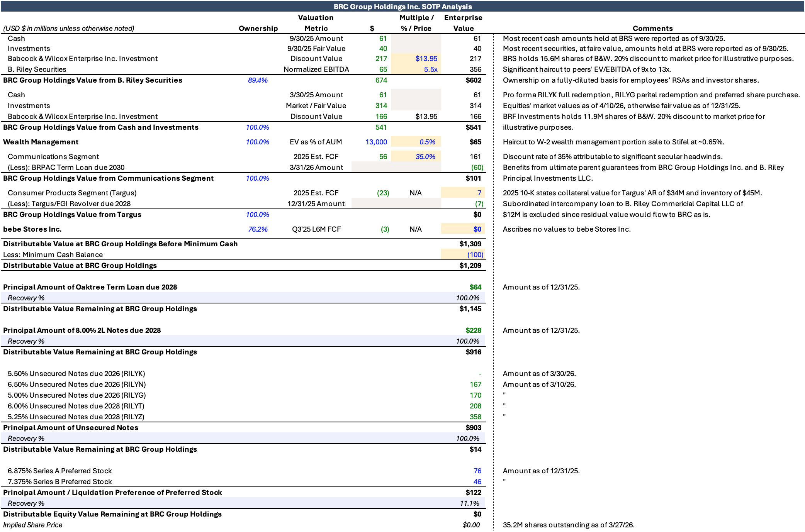Image resolution: width=805 pixels, height=532 pixels.
Task: Select the bebe Stores $0 value cell
Action: pos(477,229)
